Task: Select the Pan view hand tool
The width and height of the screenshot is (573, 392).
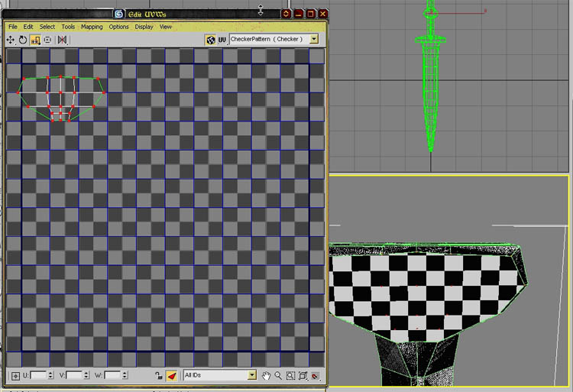Action: 267,376
